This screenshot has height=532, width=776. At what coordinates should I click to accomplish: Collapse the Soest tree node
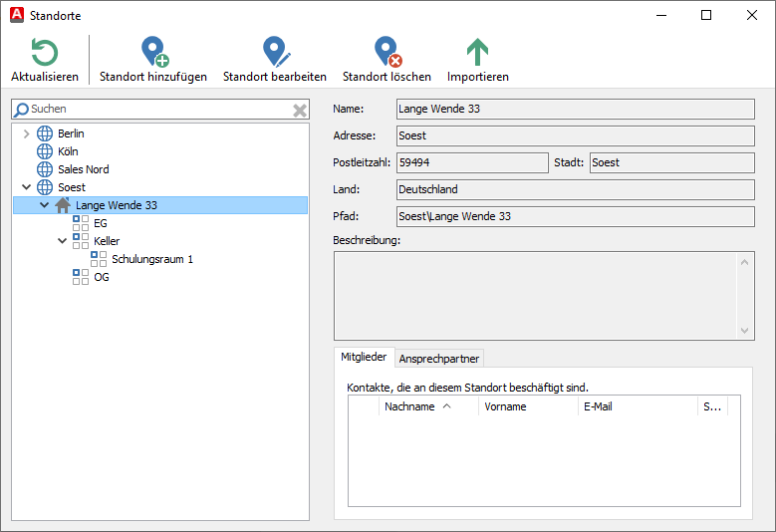[26, 187]
